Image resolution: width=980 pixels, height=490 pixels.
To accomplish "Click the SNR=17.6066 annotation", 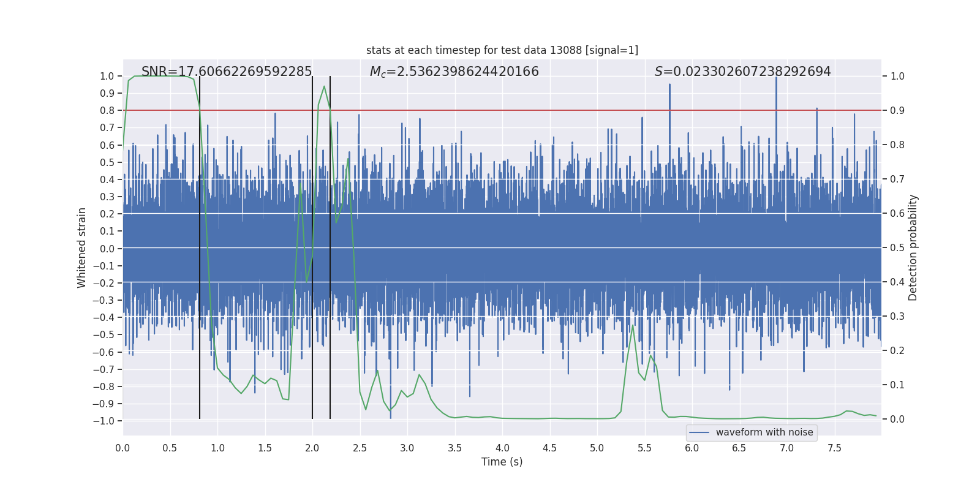I will coord(227,72).
